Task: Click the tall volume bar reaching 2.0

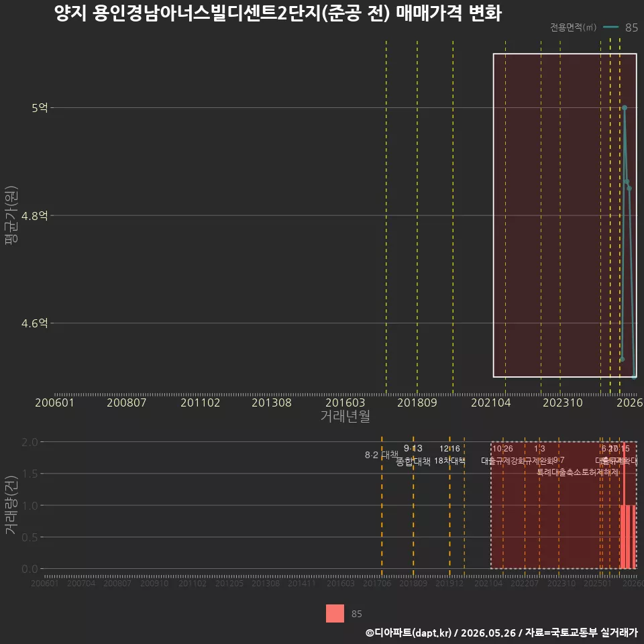Action: pyautogui.click(x=624, y=506)
